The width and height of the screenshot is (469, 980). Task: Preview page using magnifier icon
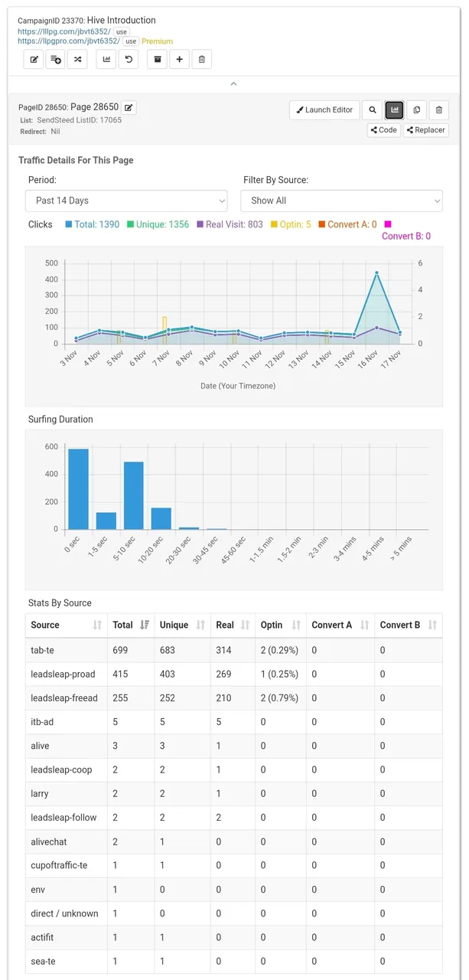pos(373,110)
